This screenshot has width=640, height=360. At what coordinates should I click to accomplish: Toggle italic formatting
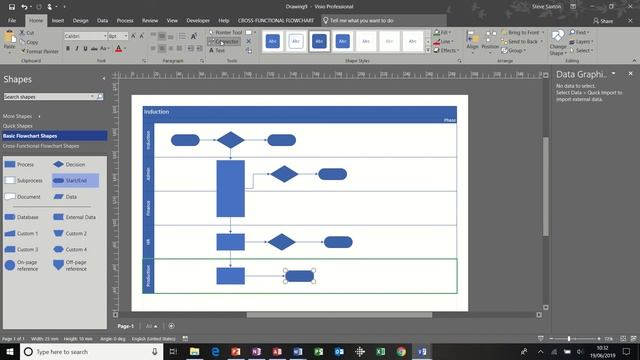click(77, 49)
